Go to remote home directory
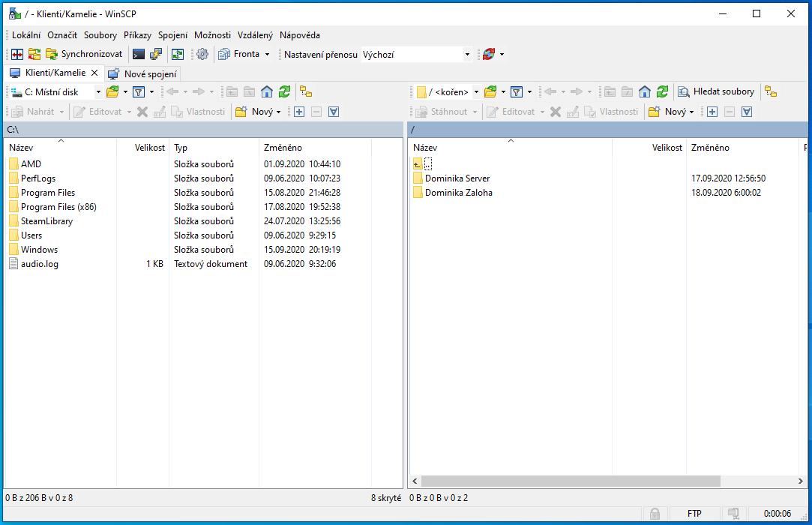 (645, 92)
